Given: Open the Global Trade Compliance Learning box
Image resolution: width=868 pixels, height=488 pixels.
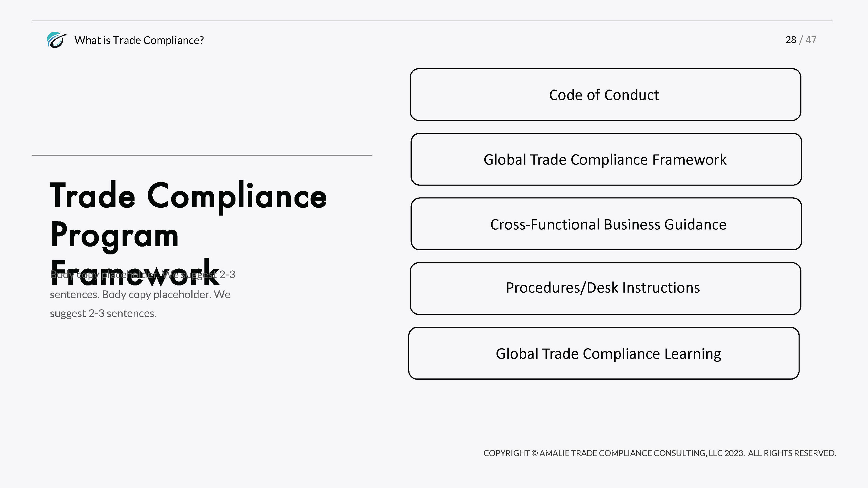Looking at the screenshot, I should (x=604, y=353).
